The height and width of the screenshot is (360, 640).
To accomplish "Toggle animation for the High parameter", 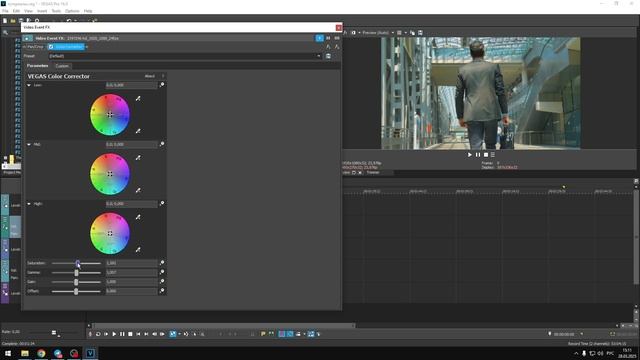I will point(162,203).
